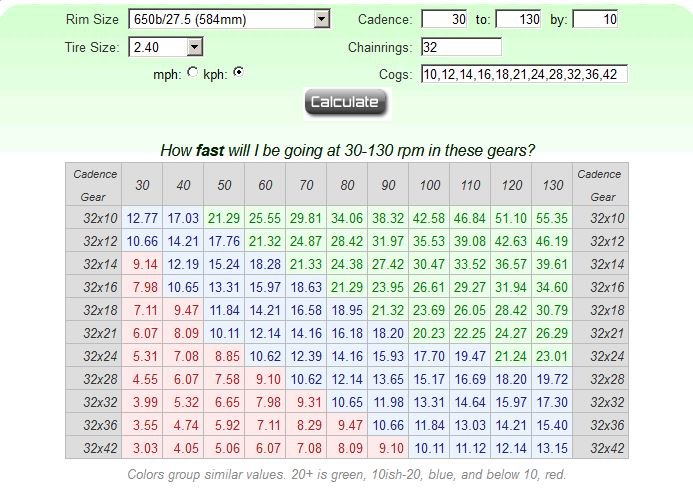Click the Cadence 'by' field showing 10
Viewport: 693px width, 490px height.
click(595, 19)
